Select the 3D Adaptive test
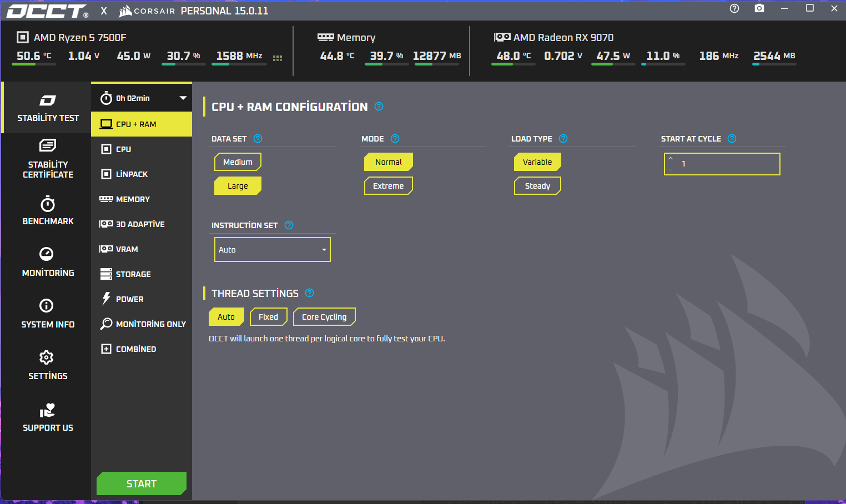The width and height of the screenshot is (846, 504). point(142,224)
